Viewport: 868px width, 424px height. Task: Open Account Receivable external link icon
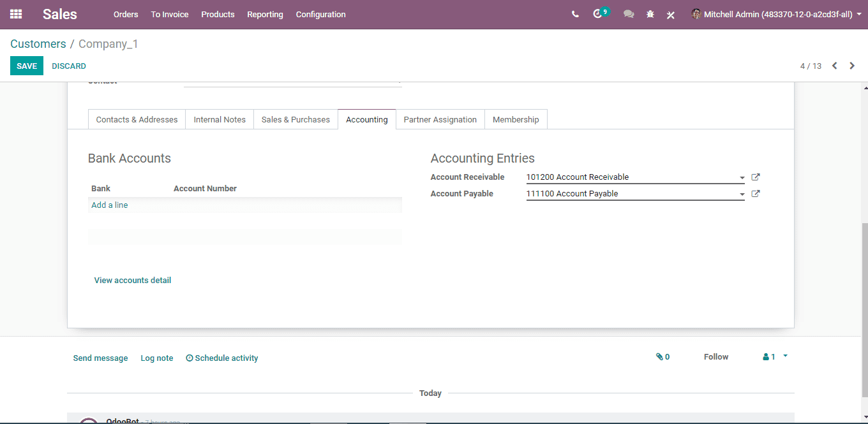point(756,177)
